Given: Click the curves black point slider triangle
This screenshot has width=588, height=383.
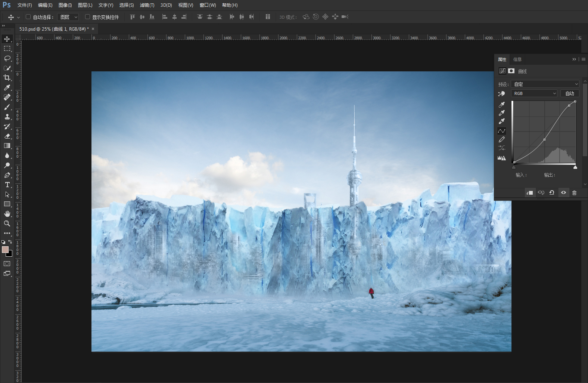Looking at the screenshot, I should pyautogui.click(x=514, y=167).
